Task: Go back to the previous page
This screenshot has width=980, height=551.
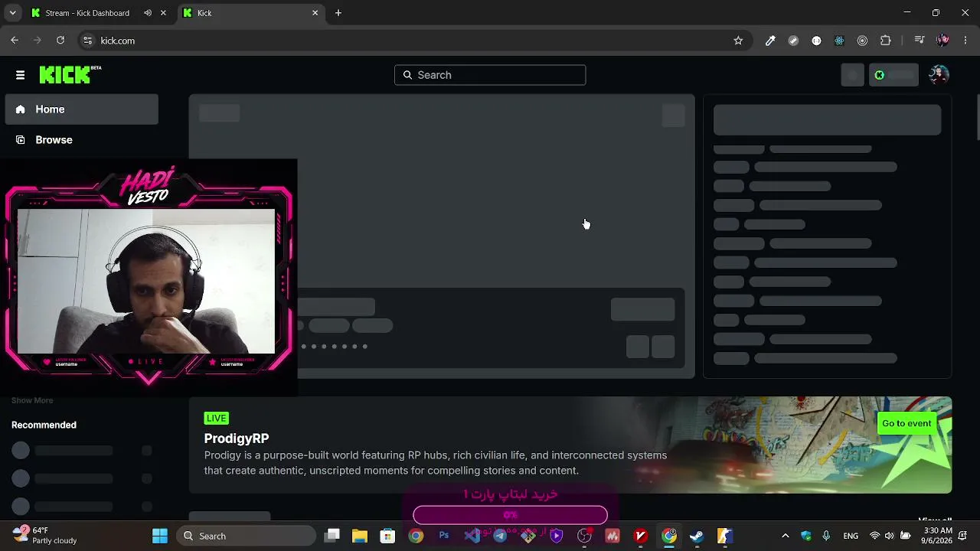Action: 15,41
